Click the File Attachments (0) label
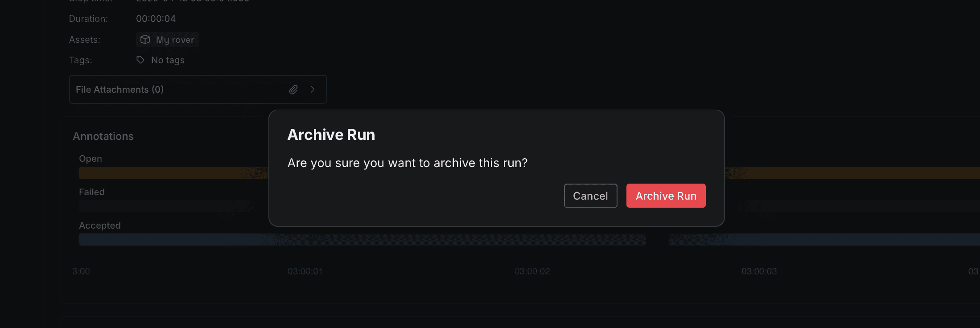The image size is (980, 328). click(x=119, y=90)
